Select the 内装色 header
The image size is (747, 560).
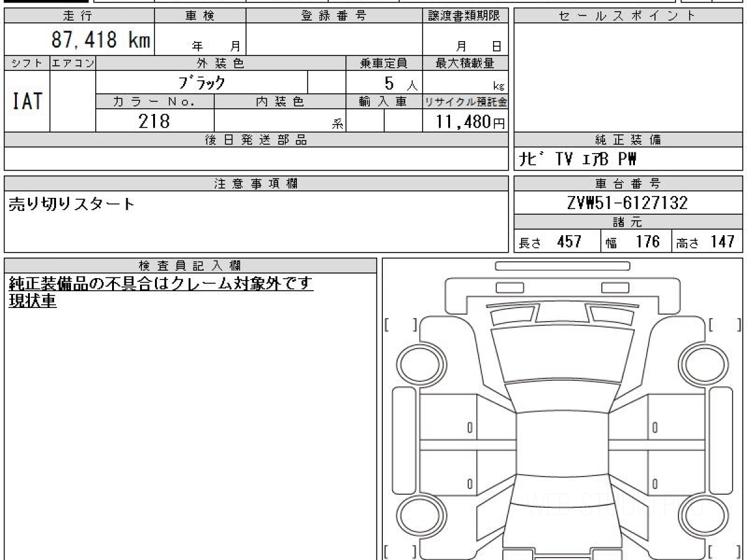pos(280,101)
